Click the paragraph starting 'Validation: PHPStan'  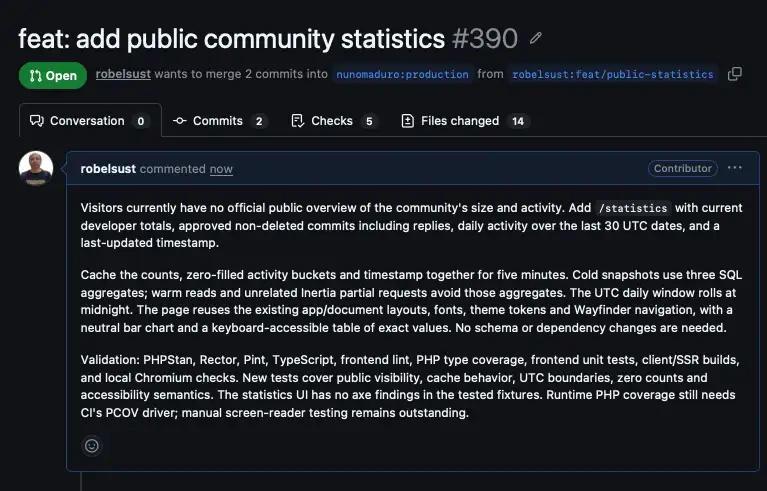point(410,386)
